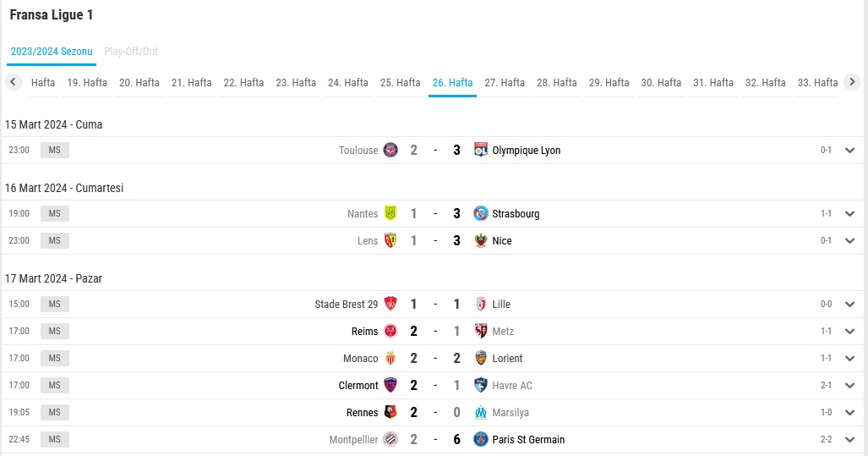Click the Monaco club badge
Viewport: 868px width, 456px height.
tap(390, 358)
